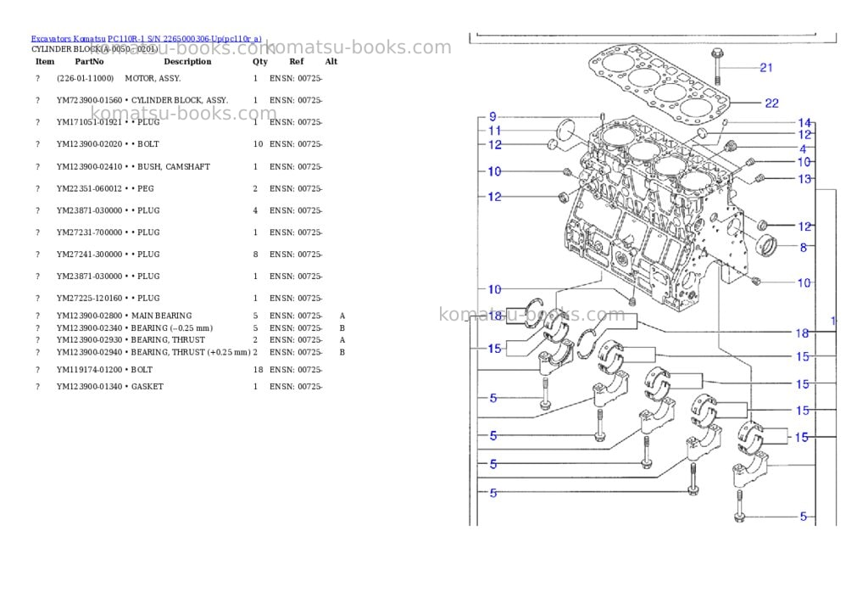Select part number YM119174-01200

[89, 370]
